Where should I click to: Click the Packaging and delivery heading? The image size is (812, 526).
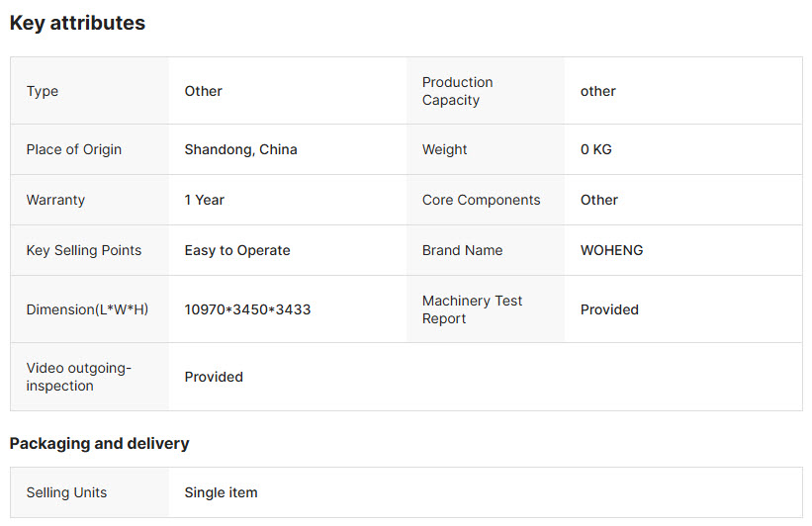pyautogui.click(x=100, y=444)
